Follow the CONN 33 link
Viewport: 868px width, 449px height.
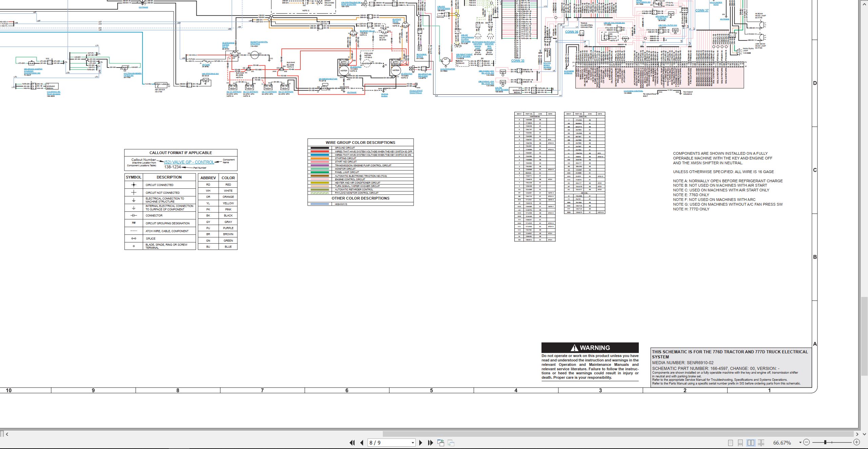point(517,61)
